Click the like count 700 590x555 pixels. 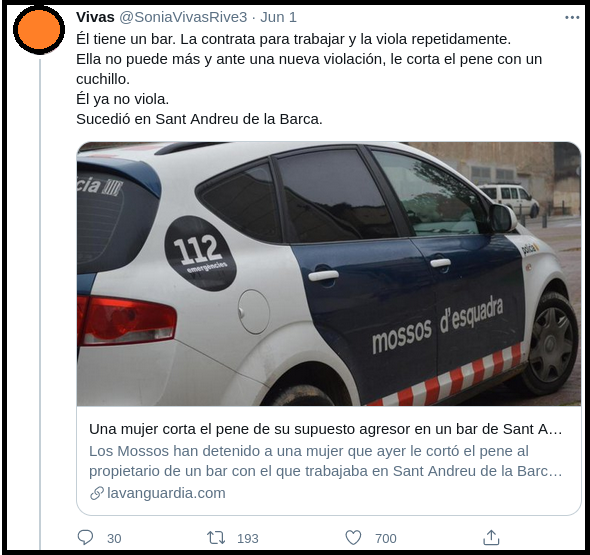coord(386,538)
